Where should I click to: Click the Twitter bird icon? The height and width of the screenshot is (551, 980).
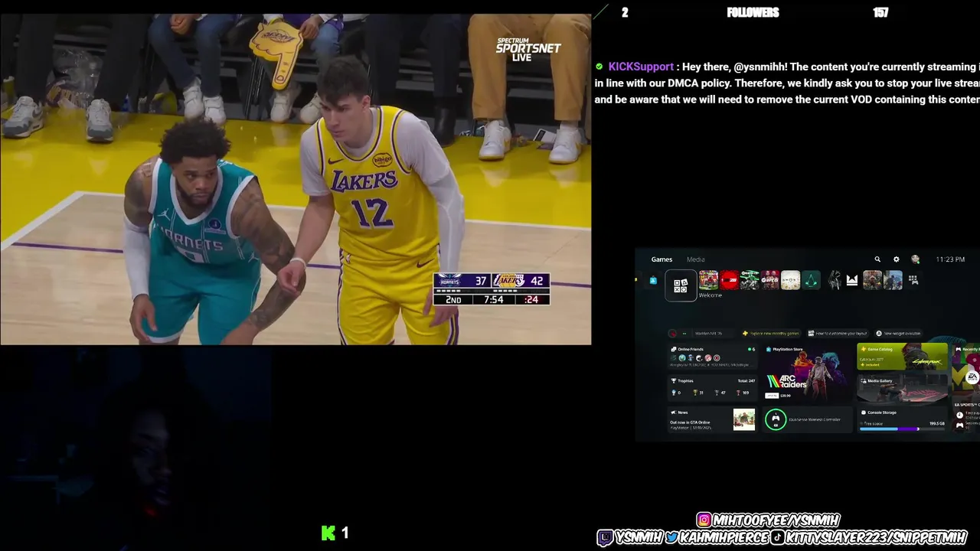(x=671, y=537)
